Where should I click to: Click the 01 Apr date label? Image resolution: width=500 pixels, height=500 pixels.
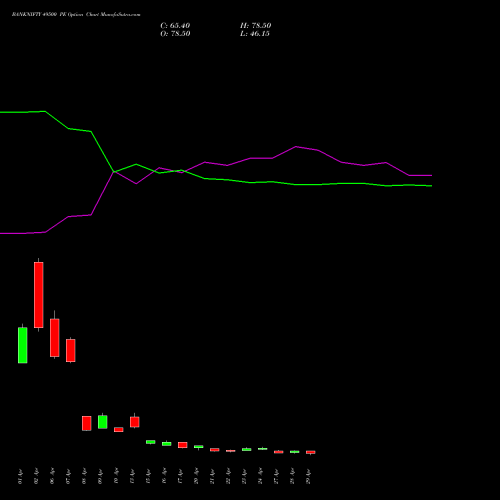point(20,476)
